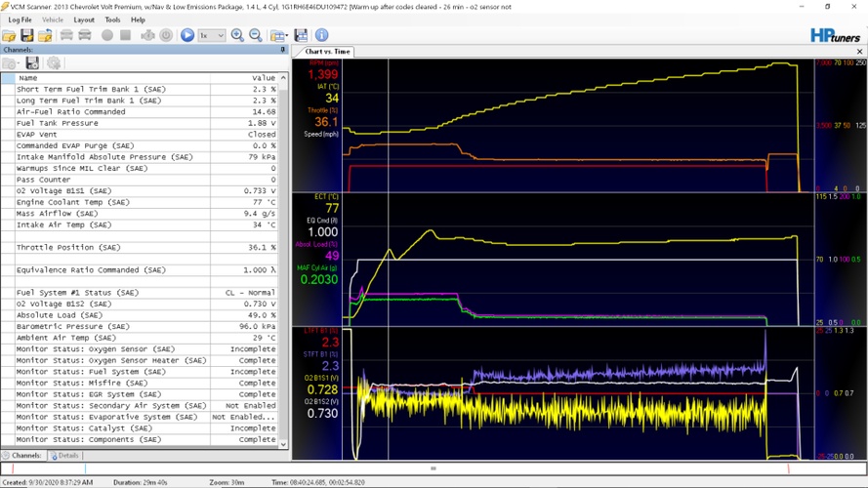Select the EVAP Vent row

click(x=140, y=135)
